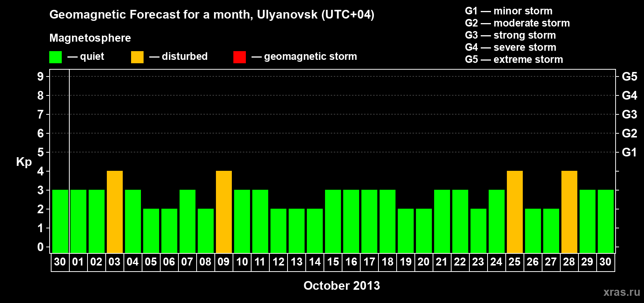The image size is (644, 303).
Task: Click the orange disturbed legend swatch
Action: pyautogui.click(x=137, y=57)
